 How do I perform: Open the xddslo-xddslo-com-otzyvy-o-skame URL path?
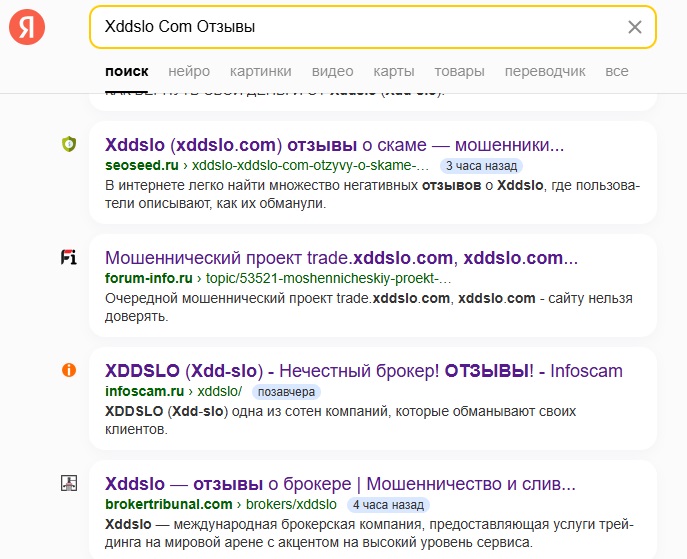click(310, 166)
